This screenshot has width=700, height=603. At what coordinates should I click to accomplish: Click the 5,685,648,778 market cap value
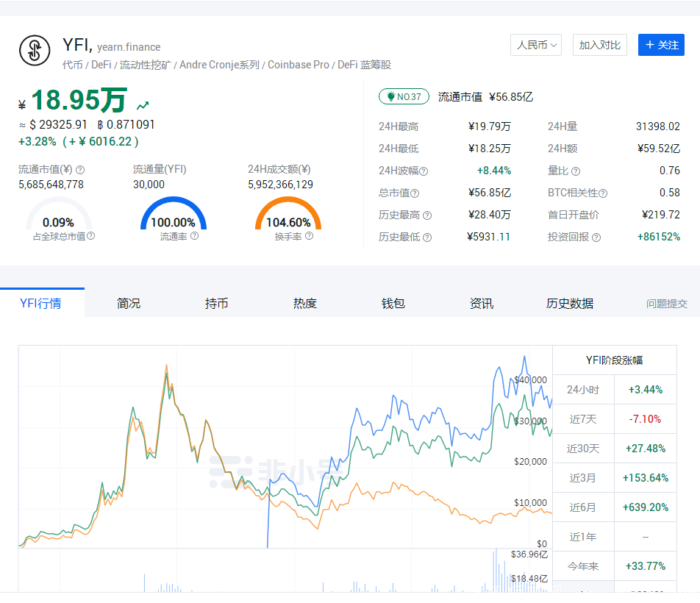click(51, 185)
